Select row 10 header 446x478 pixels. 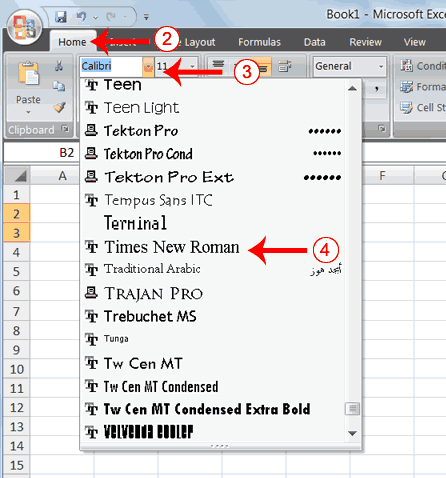click(16, 369)
